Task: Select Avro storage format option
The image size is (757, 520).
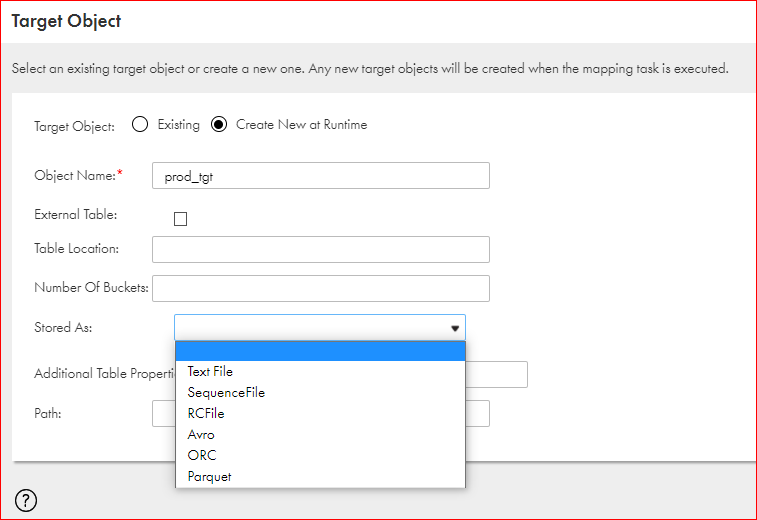Action: [x=321, y=435]
